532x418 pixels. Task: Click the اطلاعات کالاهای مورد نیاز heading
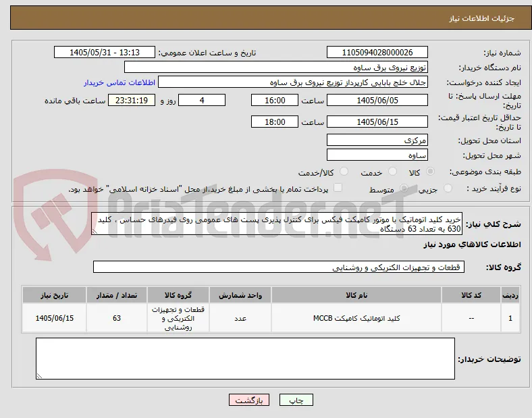point(472,244)
